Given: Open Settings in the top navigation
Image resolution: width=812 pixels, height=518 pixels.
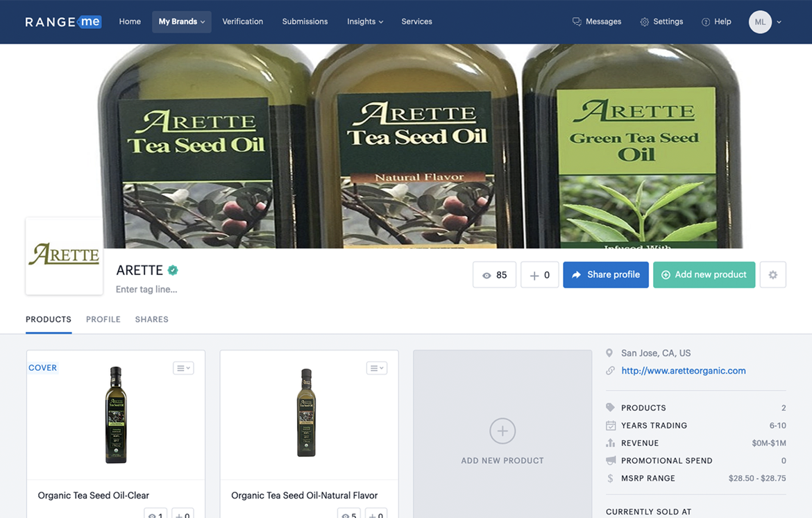Looking at the screenshot, I should click(x=661, y=22).
